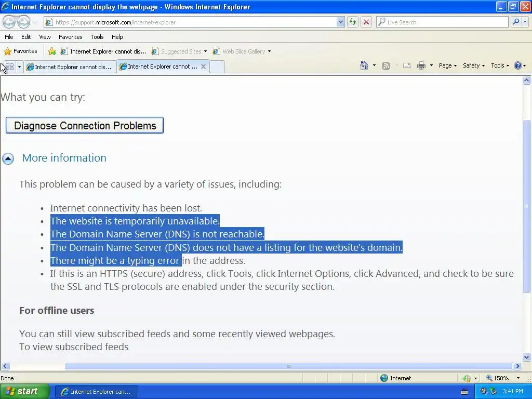Click text 'The website is temporarily unavailable.'
This screenshot has width=532, height=399.
[x=135, y=221]
